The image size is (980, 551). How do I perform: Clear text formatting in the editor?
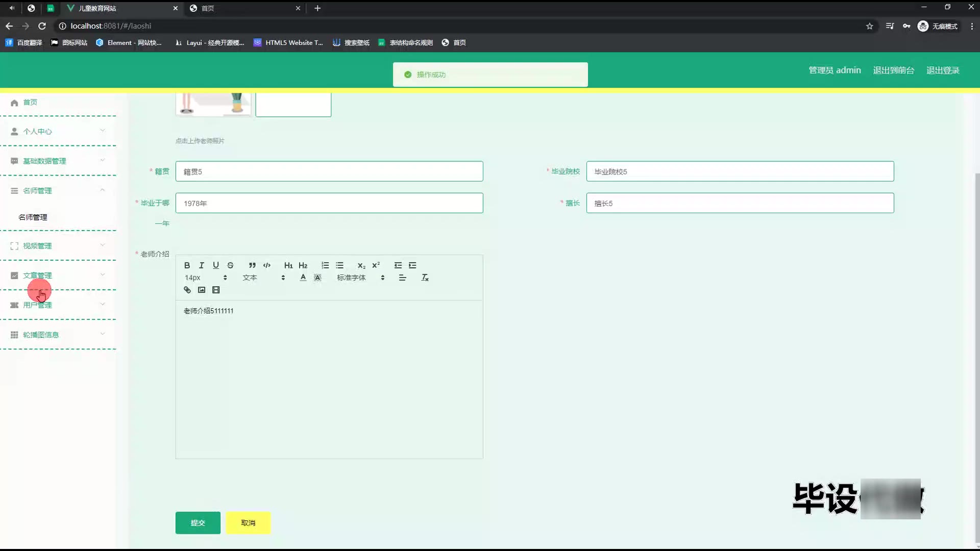click(x=425, y=278)
